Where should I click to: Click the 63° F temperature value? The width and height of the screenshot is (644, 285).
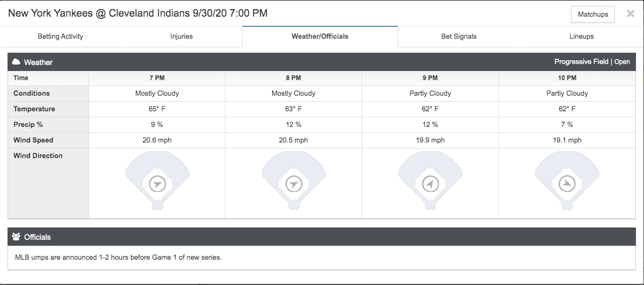(294, 109)
